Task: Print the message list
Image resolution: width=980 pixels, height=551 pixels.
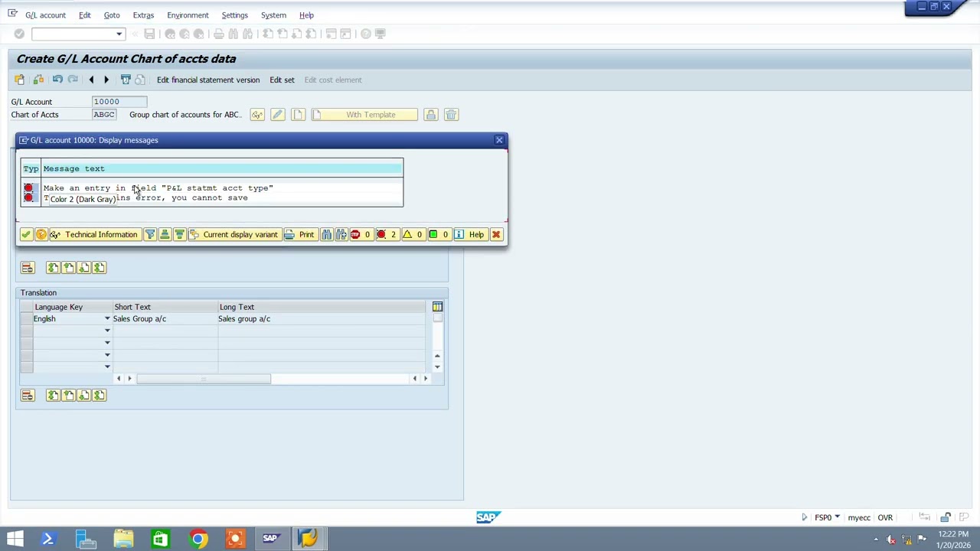Action: coord(299,235)
